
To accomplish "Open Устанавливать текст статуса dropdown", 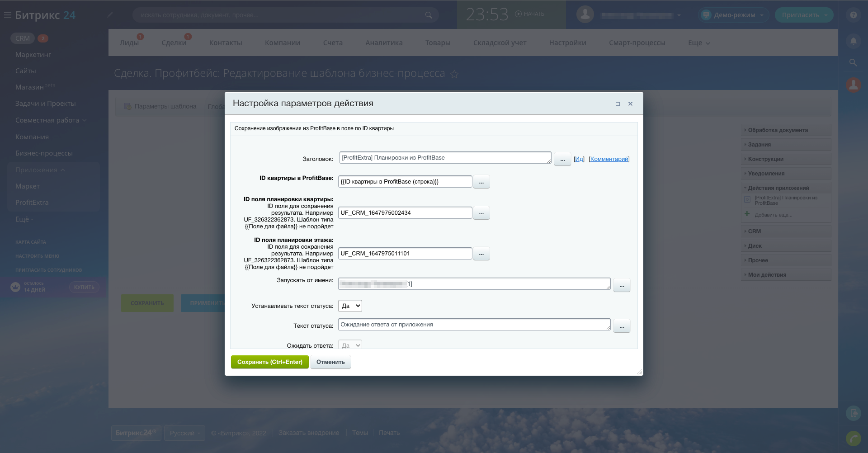I will pos(350,306).
